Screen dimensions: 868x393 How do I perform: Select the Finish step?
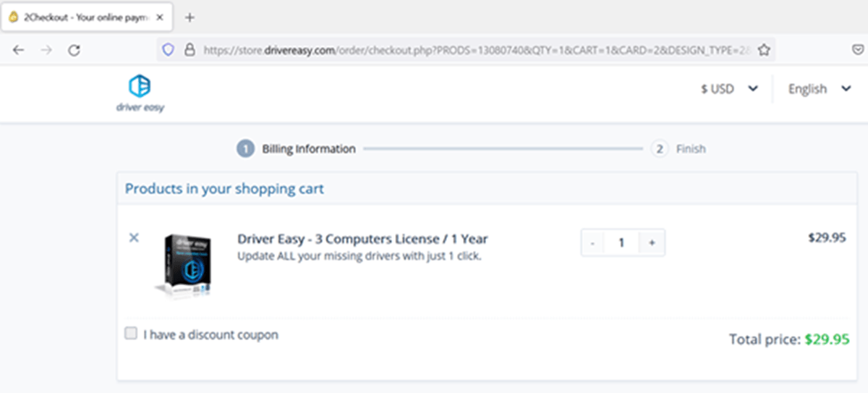(678, 149)
